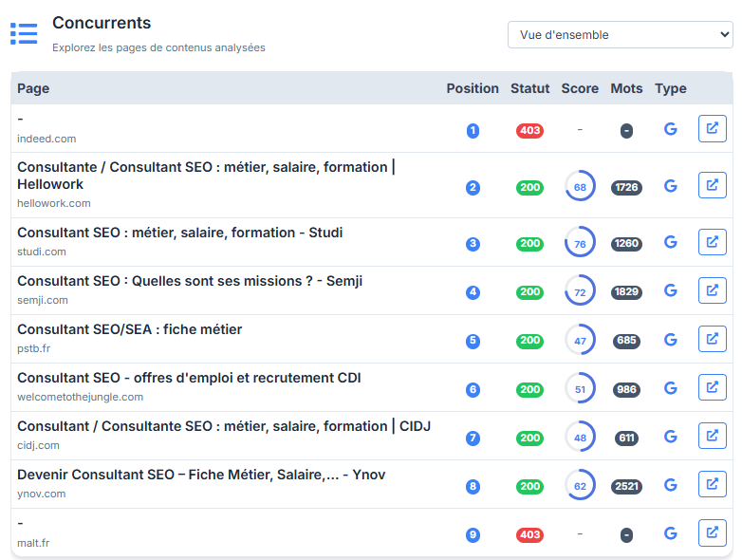Click the Statut column header
This screenshot has height=560, width=742.
[530, 88]
